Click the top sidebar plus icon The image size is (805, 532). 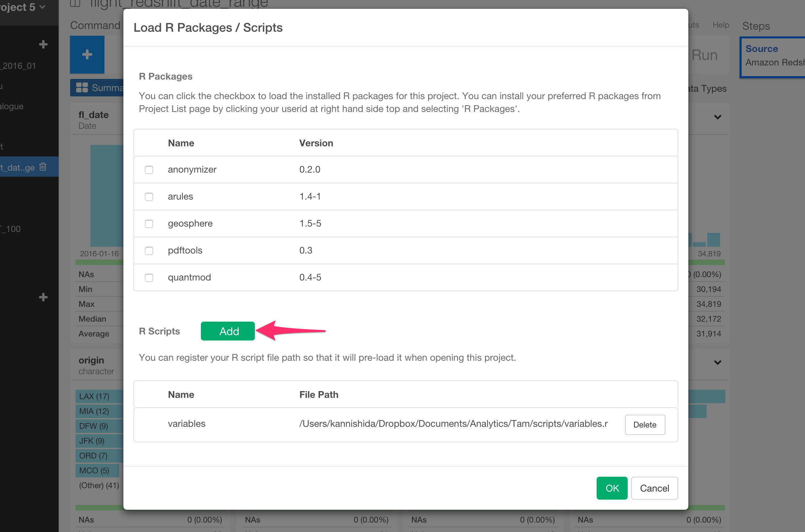[x=43, y=44]
